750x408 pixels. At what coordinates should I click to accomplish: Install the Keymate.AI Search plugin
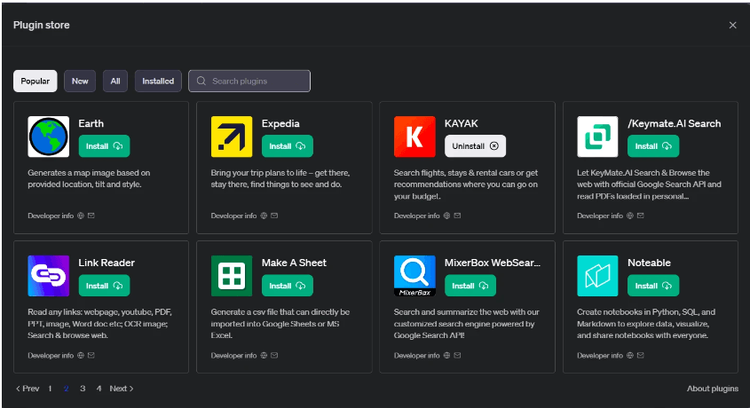point(653,146)
